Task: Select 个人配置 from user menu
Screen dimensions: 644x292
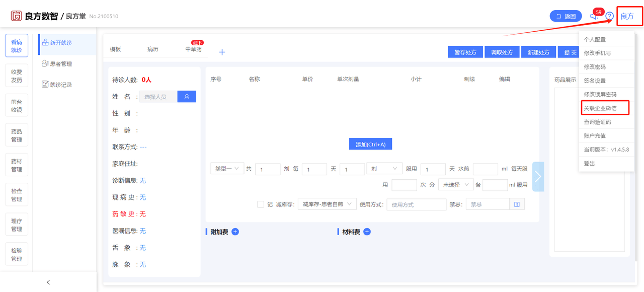Action: coord(606,39)
